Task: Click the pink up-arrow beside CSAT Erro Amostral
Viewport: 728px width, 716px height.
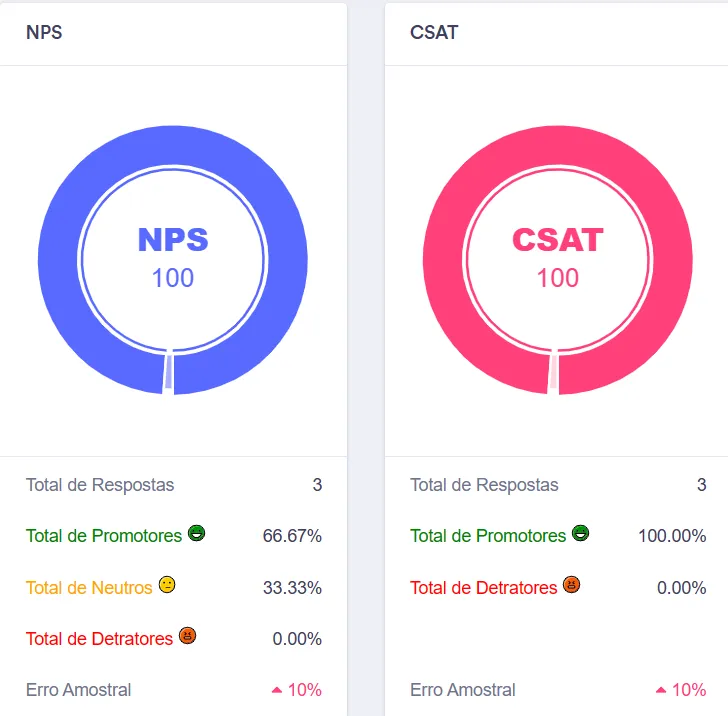Action: (x=661, y=690)
